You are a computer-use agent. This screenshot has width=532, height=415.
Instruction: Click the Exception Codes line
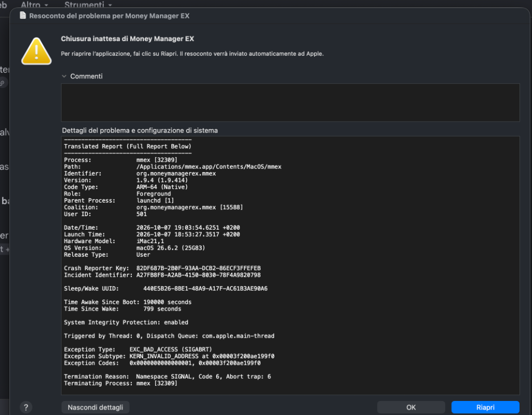point(162,363)
